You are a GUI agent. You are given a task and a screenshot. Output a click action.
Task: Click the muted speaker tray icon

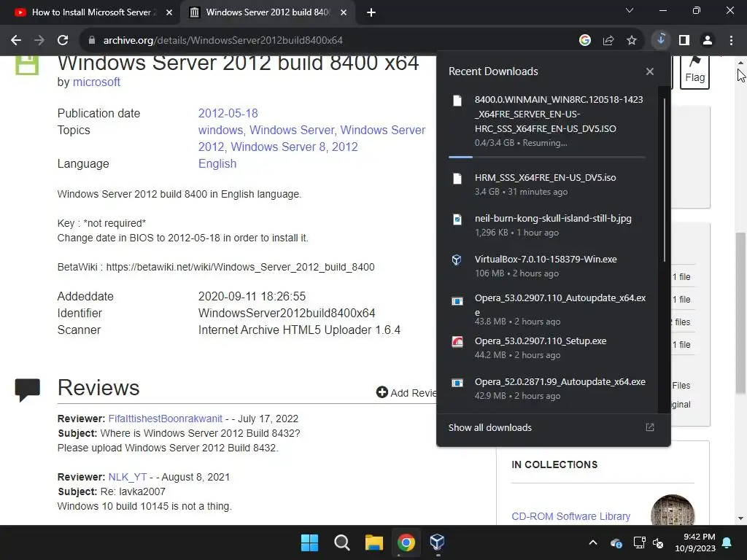click(658, 542)
